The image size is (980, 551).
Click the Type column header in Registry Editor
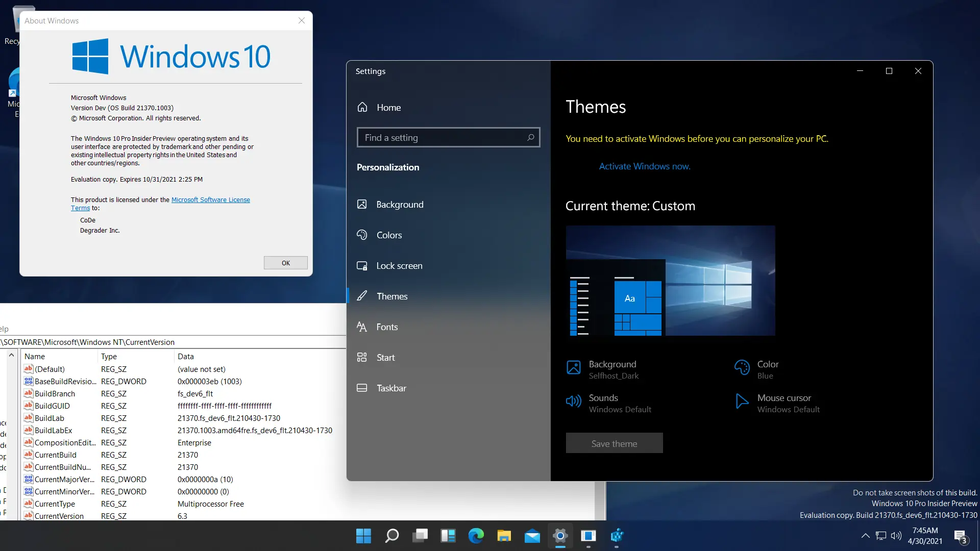[x=136, y=357]
